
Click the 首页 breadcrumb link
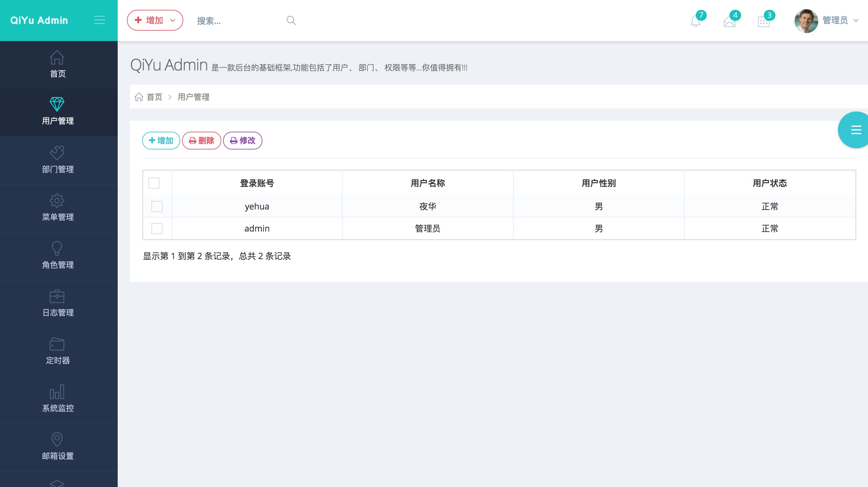(x=154, y=97)
